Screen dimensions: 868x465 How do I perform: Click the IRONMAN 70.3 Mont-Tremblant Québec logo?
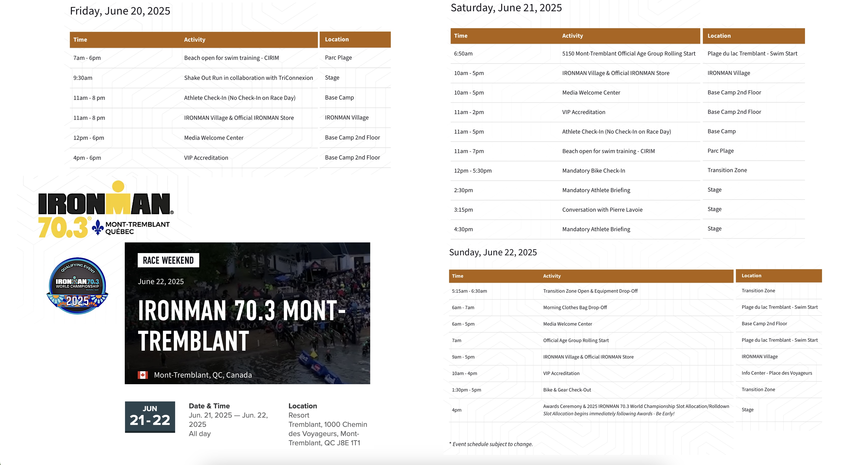(x=106, y=209)
